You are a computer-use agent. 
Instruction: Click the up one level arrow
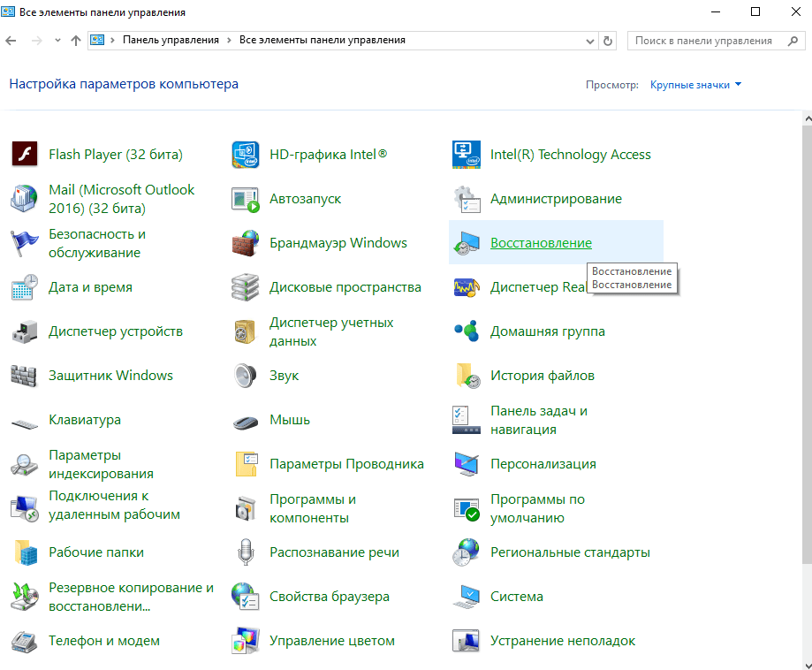(76, 41)
